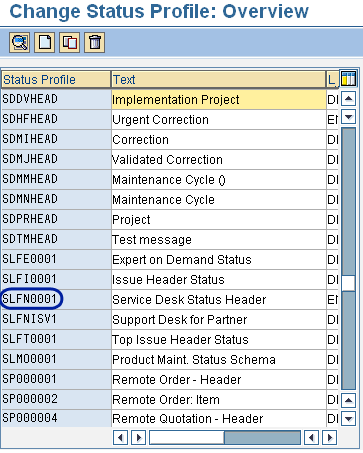
Task: Select the SLFN0001 status profile
Action: [30, 299]
